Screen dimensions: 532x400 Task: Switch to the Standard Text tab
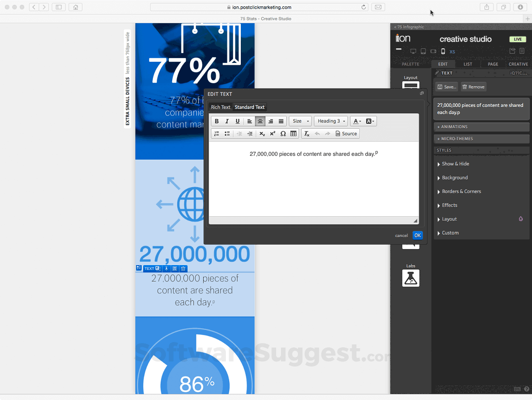coord(250,107)
